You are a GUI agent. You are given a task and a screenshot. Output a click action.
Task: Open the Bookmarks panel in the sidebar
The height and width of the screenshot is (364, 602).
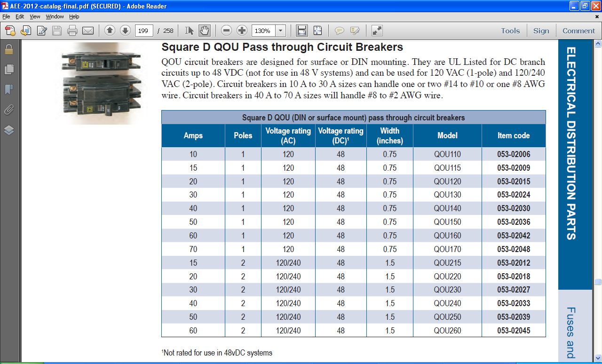pos(8,89)
